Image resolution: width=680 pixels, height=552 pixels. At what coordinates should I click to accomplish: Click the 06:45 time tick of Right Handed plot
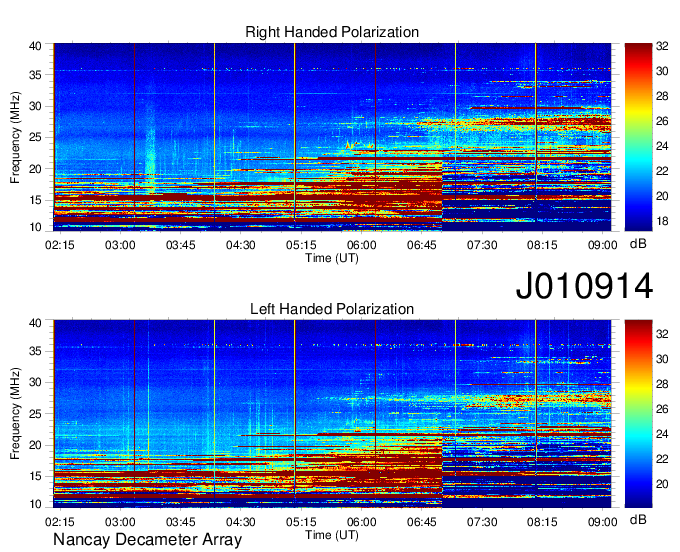[422, 245]
